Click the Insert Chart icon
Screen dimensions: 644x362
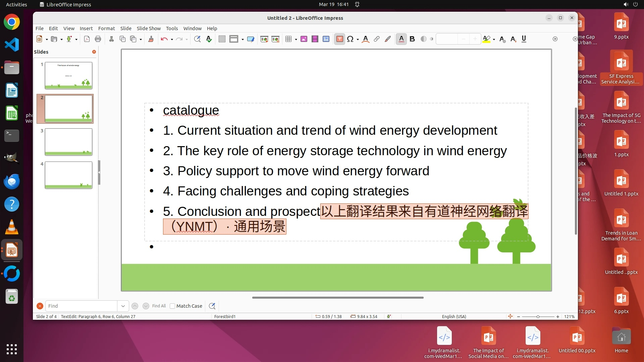326,39
